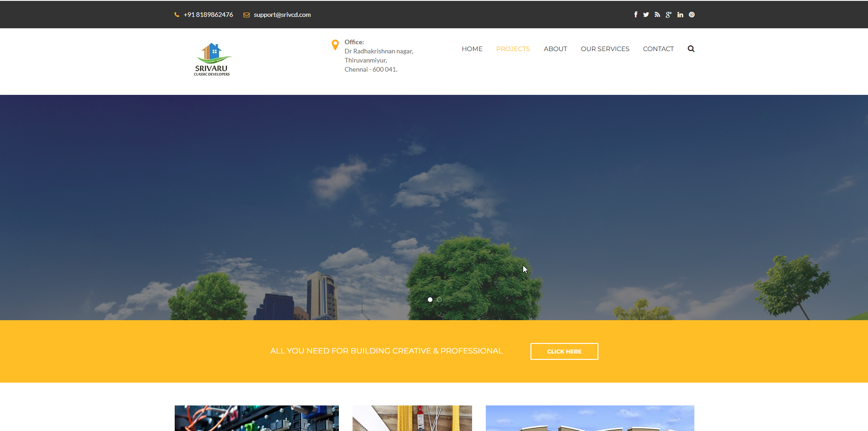Click the +91 8189862476 phone number
Viewport: 868px width, 431px height.
(208, 15)
